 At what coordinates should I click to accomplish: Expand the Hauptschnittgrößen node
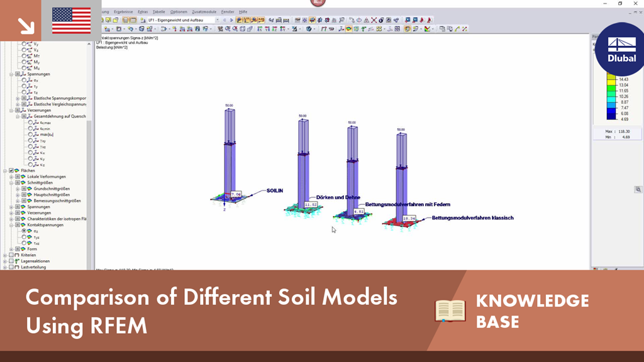[x=18, y=195]
